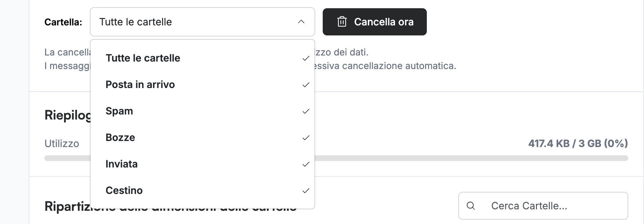Click checkmark beside Posta in arrivo
This screenshot has width=644, height=224.
tap(306, 85)
